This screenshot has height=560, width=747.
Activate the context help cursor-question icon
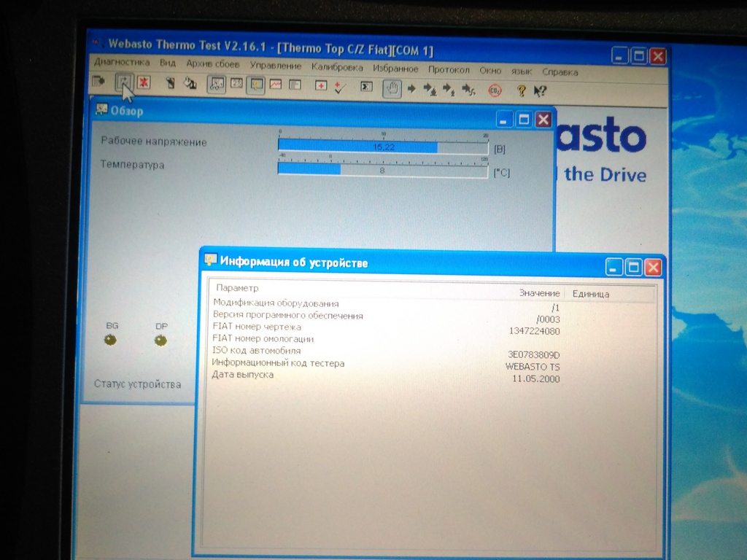(540, 91)
